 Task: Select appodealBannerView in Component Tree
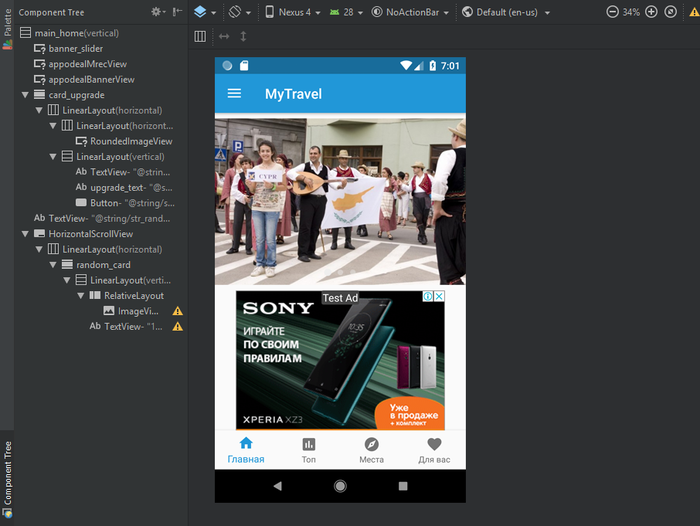(91, 79)
